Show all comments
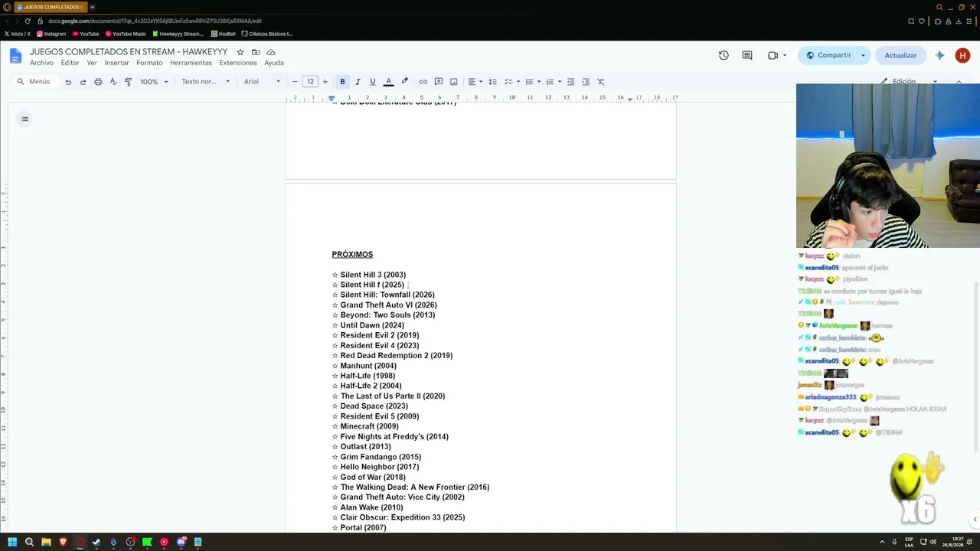Viewport: 980px width, 551px height. click(747, 55)
